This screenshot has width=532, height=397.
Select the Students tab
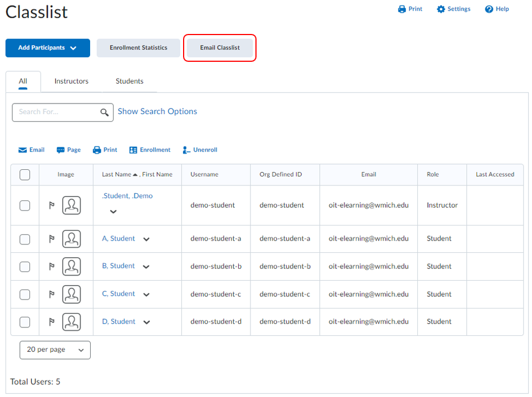pos(129,81)
